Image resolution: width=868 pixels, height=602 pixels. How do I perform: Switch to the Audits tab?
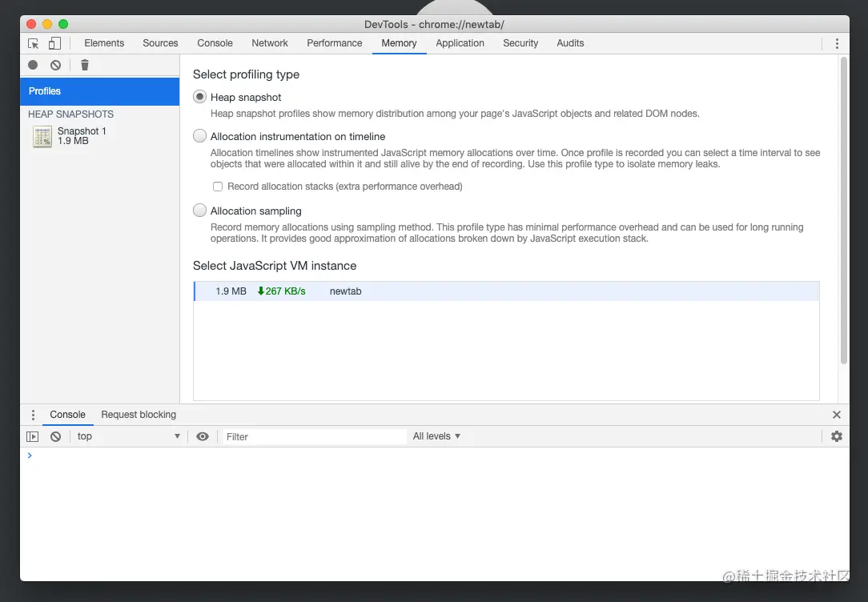pos(570,43)
